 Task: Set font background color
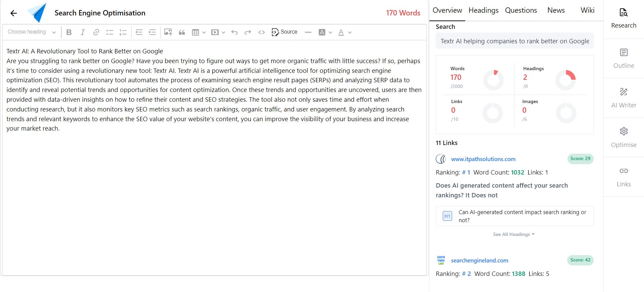(x=322, y=32)
